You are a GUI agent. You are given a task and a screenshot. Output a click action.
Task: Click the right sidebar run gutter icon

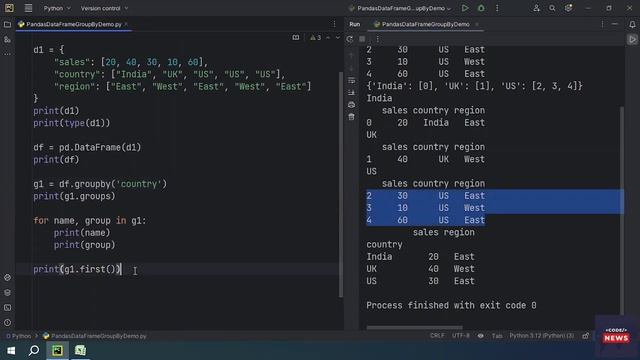tap(632, 40)
